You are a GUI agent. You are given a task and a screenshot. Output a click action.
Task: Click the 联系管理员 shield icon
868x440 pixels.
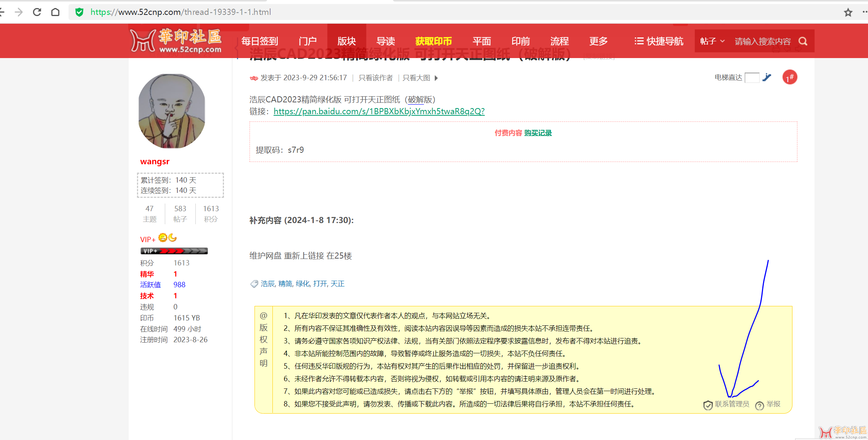point(708,405)
